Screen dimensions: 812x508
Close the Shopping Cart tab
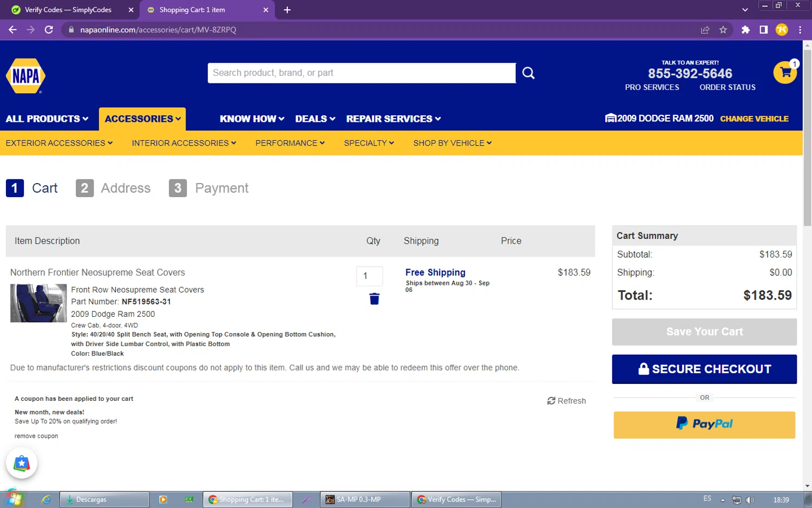coord(266,10)
